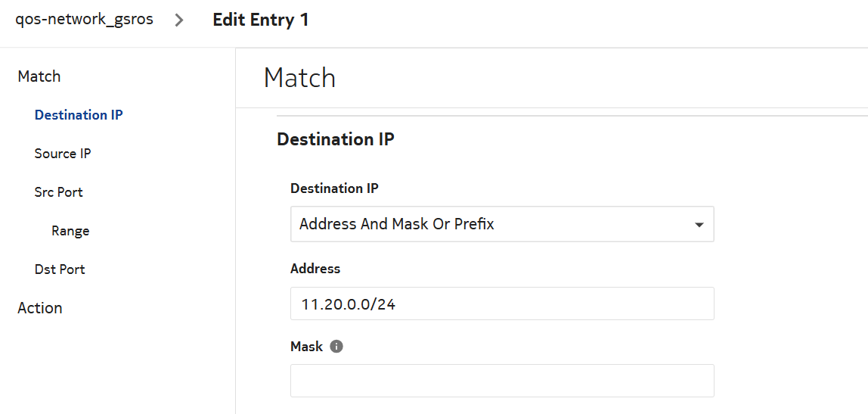Open Range under Src Port
Viewport: 868px width, 414px height.
tap(70, 231)
